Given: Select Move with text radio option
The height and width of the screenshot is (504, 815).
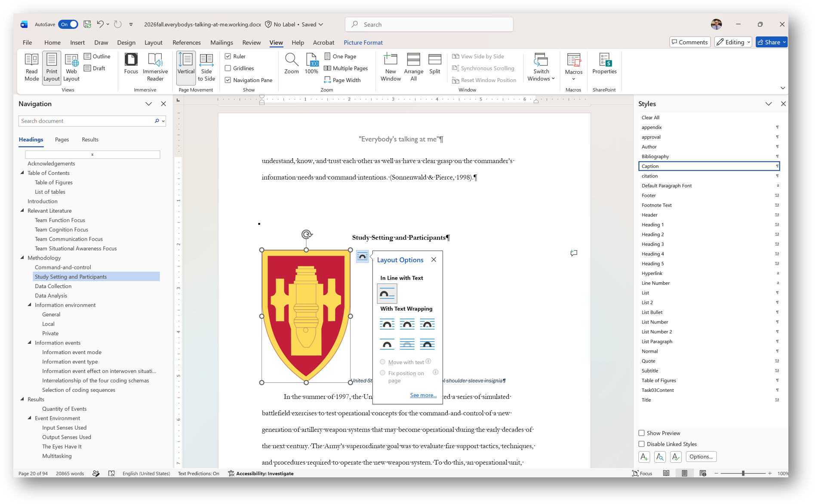Looking at the screenshot, I should pos(382,362).
